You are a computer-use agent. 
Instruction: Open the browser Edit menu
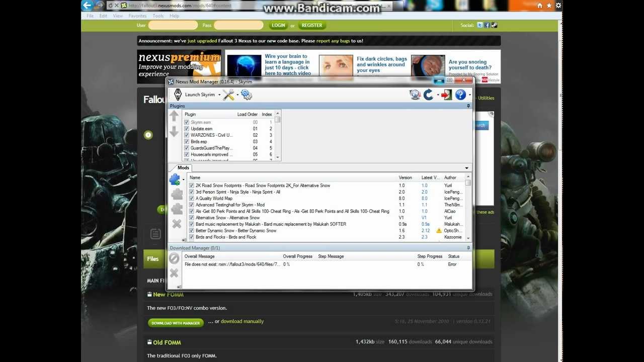103,16
